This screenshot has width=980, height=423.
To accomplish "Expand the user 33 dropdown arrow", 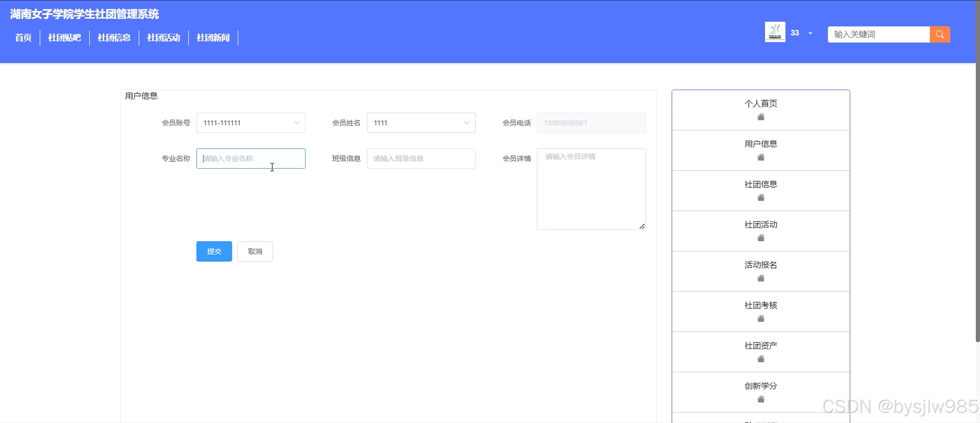I will point(810,33).
